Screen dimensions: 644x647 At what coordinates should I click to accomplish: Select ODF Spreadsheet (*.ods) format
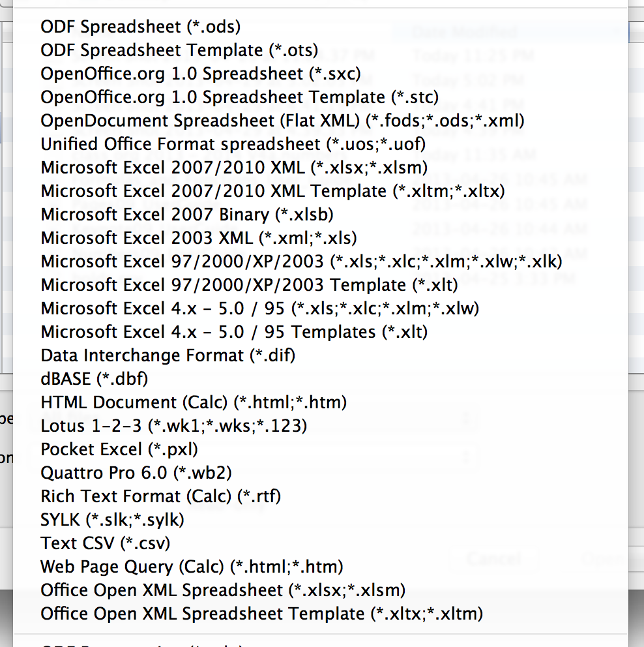(140, 27)
